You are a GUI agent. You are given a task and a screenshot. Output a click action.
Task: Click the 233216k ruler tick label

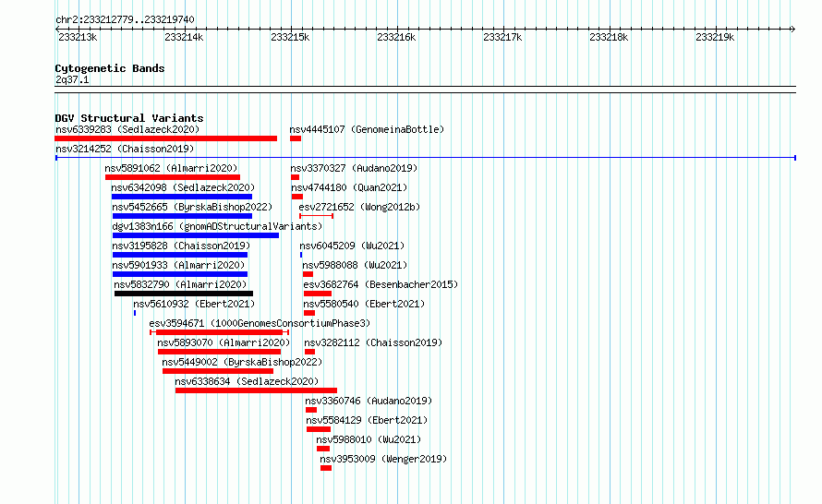coord(396,37)
